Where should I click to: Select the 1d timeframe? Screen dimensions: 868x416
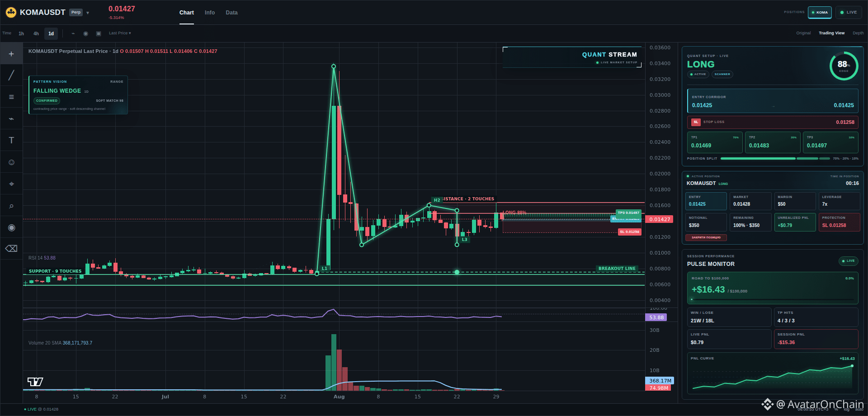pos(51,33)
